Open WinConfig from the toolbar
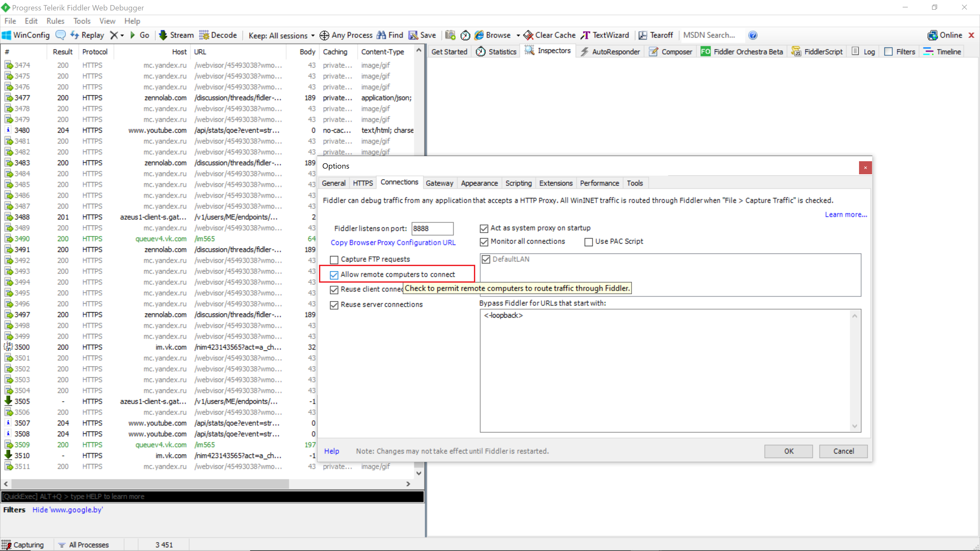Viewport: 980px width, 551px height. click(x=26, y=35)
